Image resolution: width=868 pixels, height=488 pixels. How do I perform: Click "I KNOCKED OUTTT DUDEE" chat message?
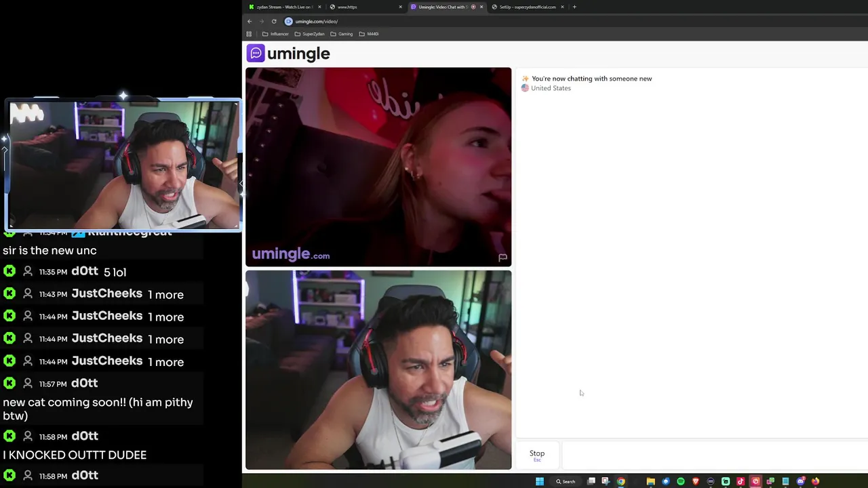point(75,455)
